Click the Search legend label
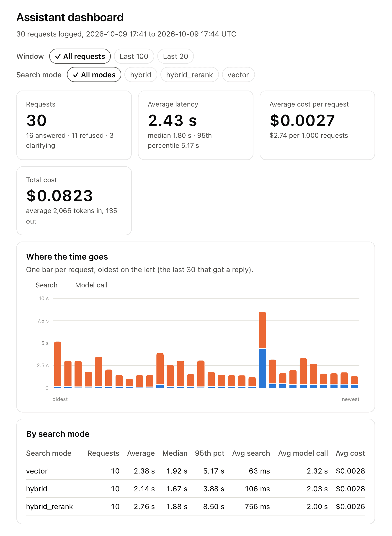 46,285
